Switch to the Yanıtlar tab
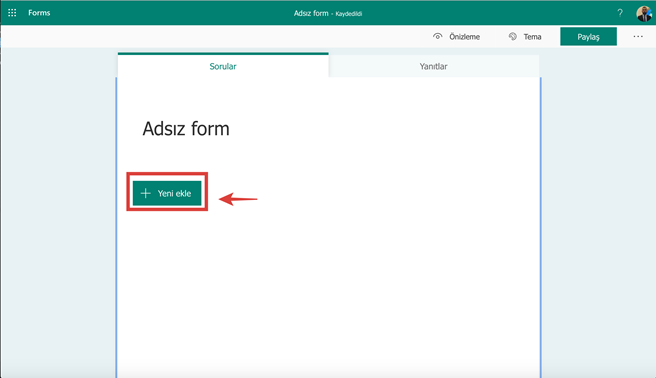 tap(433, 66)
